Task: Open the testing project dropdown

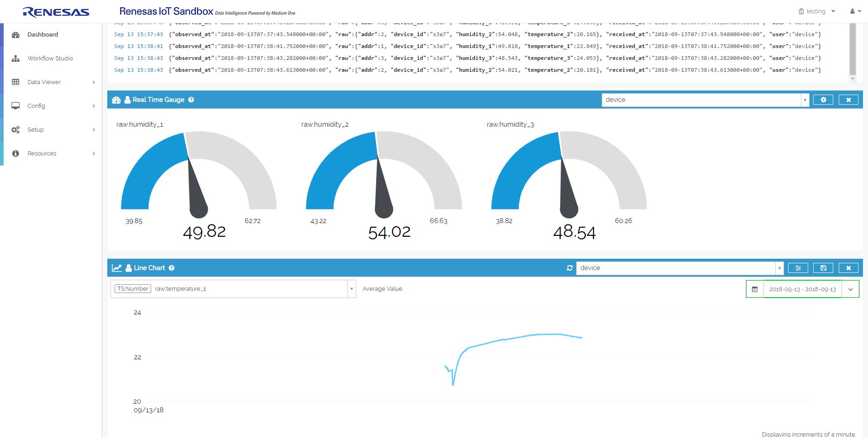Action: (817, 11)
